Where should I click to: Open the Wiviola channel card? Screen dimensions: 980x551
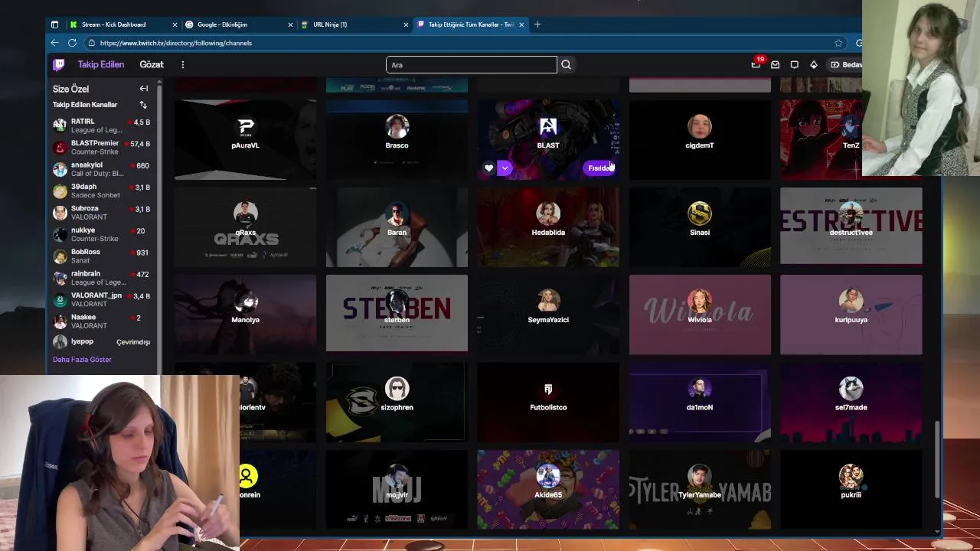700,315
